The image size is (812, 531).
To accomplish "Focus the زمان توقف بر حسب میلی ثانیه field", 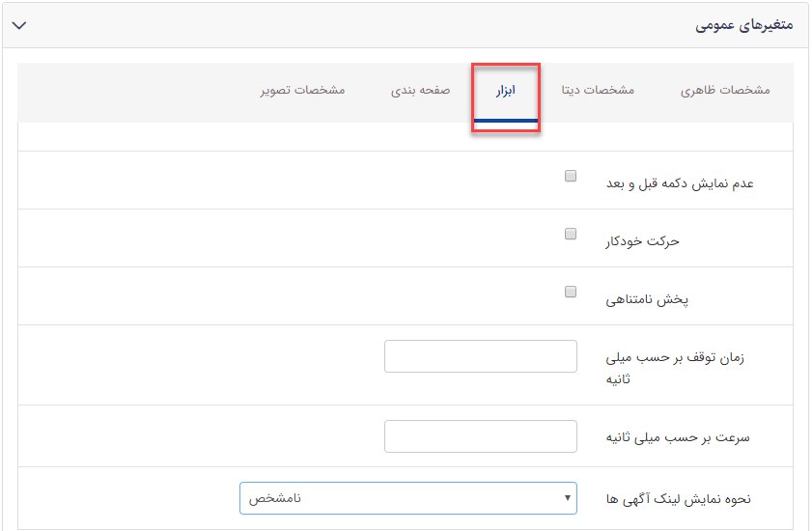I will click(x=480, y=356).
